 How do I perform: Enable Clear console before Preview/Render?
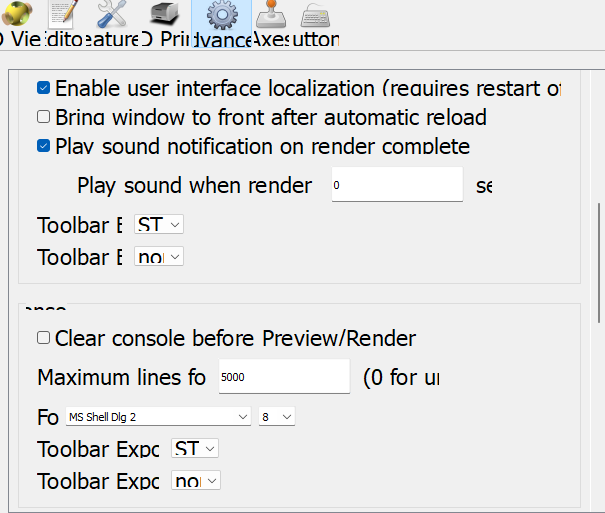coord(43,338)
